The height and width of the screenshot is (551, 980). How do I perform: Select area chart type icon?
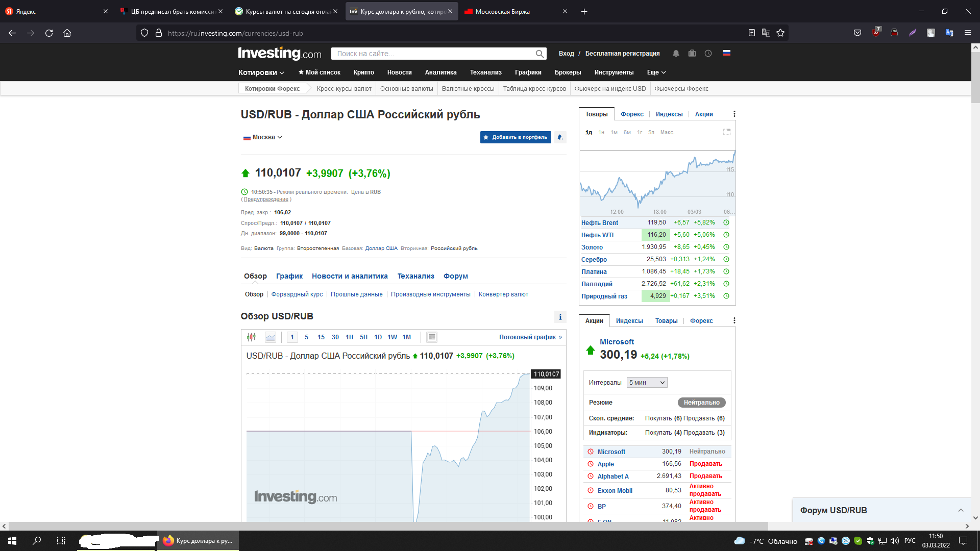(x=271, y=337)
